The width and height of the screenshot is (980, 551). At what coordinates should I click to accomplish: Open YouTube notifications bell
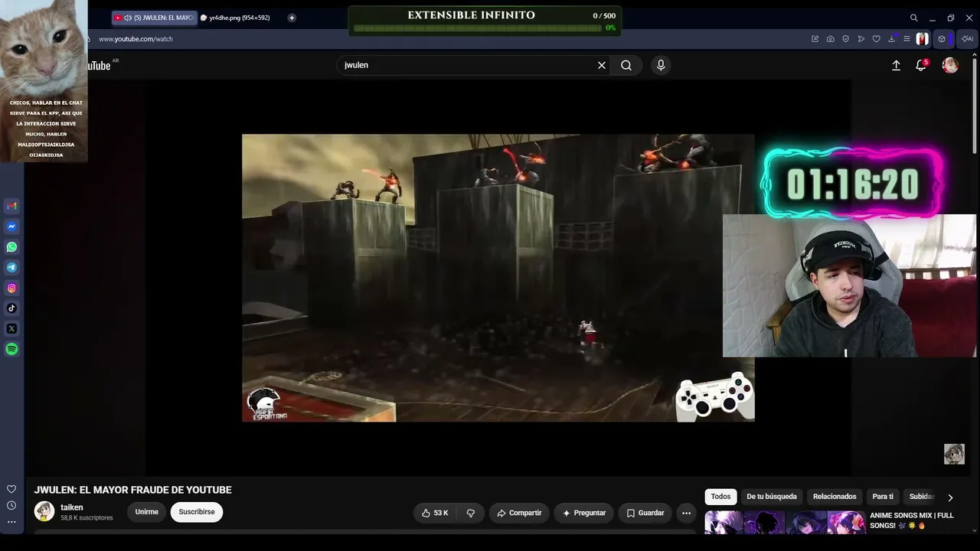point(921,66)
